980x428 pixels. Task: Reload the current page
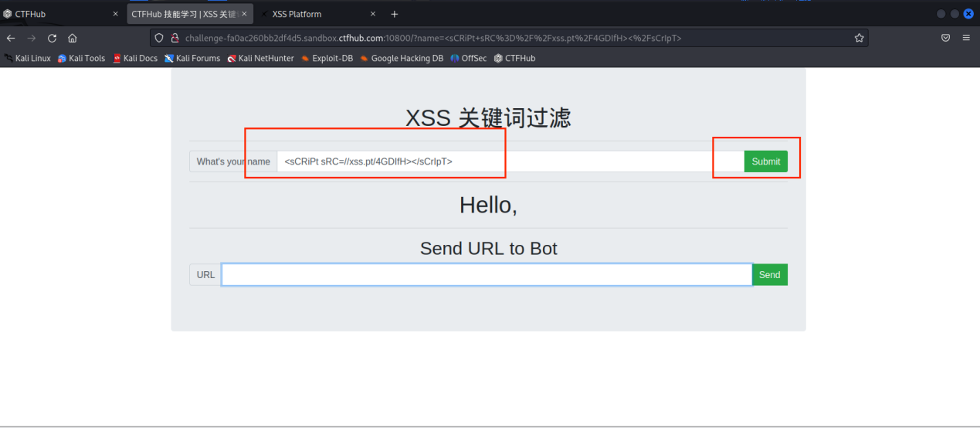click(x=52, y=38)
